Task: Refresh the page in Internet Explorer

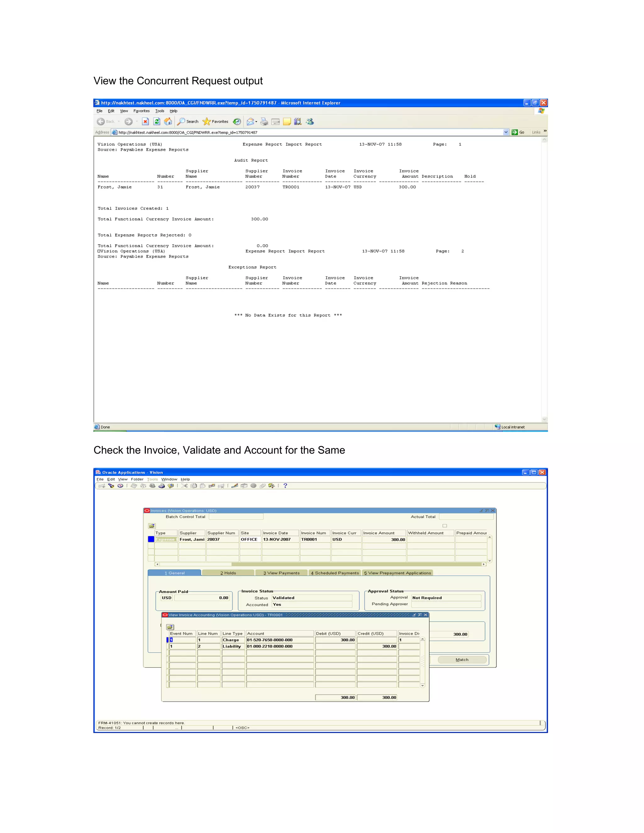Action: coord(157,121)
